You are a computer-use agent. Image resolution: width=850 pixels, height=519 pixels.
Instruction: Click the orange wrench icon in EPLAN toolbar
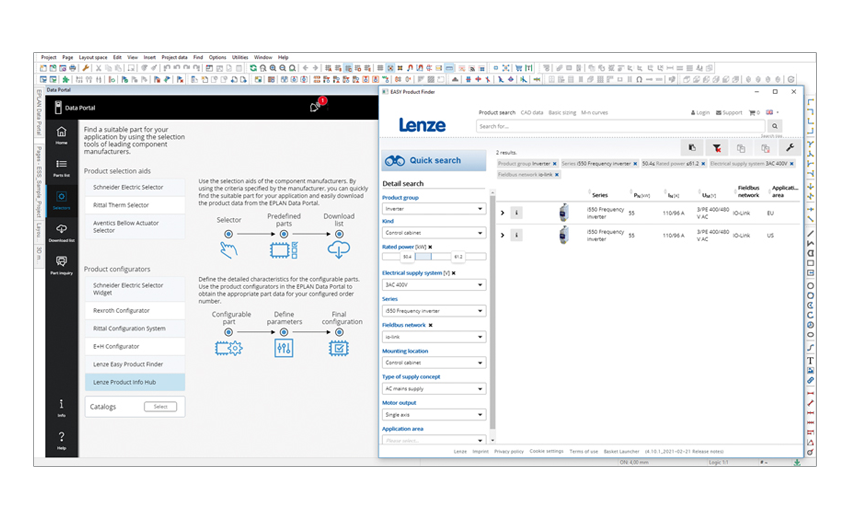[86, 68]
